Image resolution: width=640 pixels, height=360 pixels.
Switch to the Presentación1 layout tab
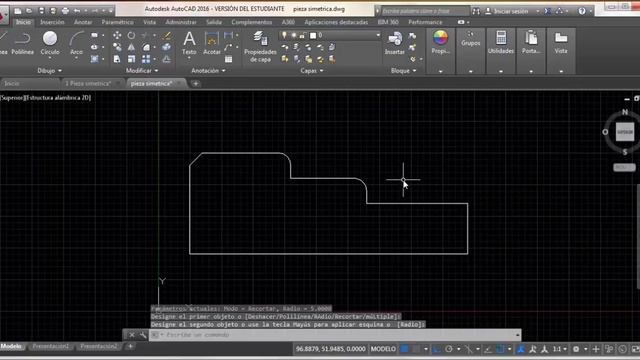(51, 346)
